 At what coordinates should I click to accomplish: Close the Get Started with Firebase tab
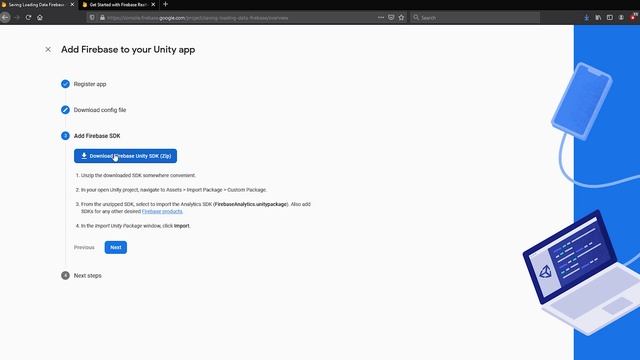click(153, 4)
